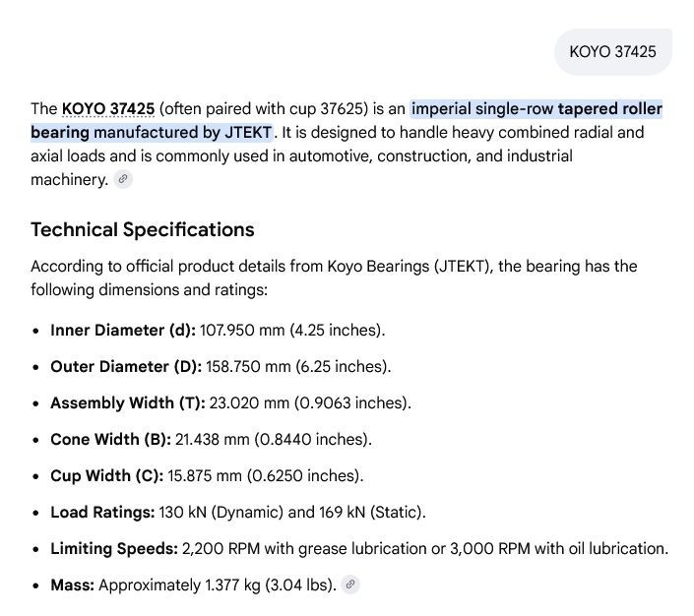Click "Koyo Bearings (JTEKT)" in the paragraph
The image size is (694, 616).
point(410,267)
